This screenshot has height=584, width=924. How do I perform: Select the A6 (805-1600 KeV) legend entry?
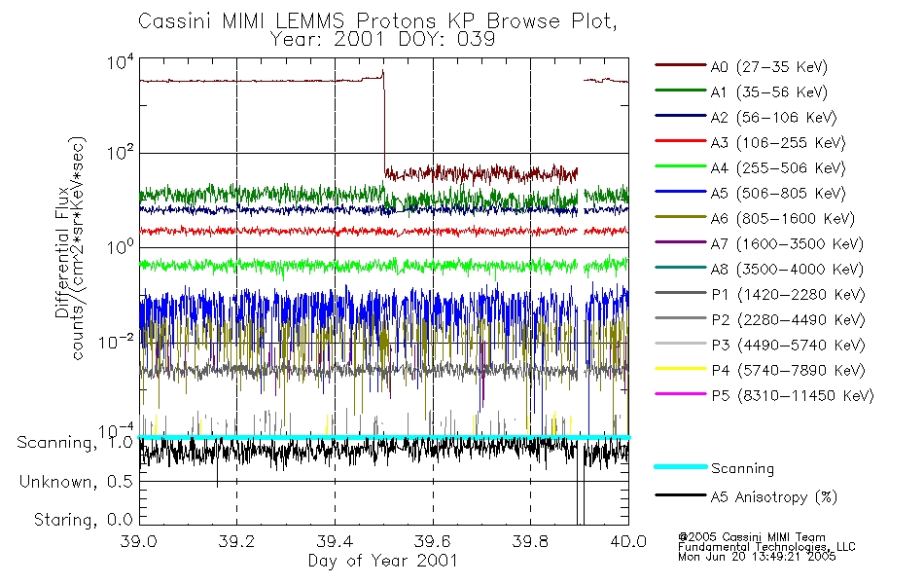coord(755,219)
